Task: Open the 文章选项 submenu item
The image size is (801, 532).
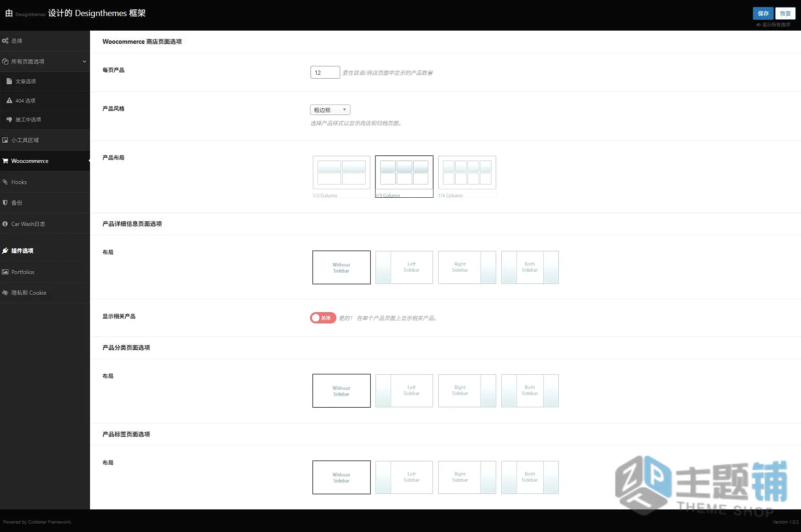Action: pyautogui.click(x=45, y=81)
